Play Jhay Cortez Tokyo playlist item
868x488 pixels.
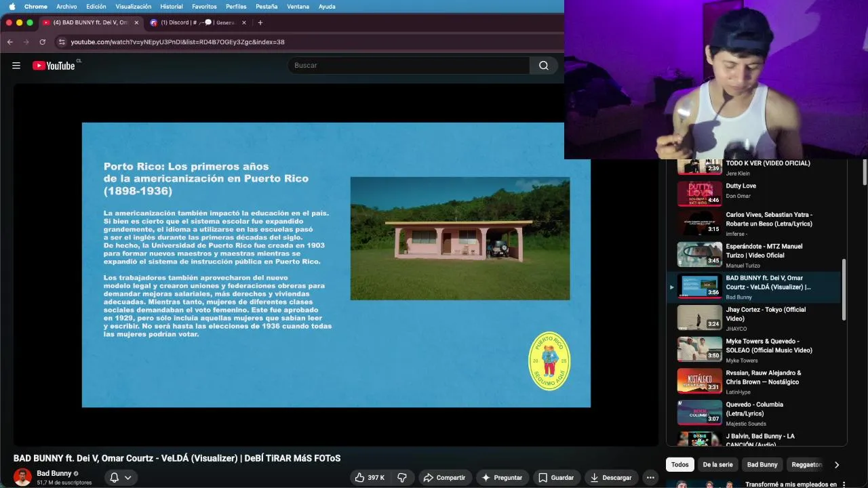[754, 319]
